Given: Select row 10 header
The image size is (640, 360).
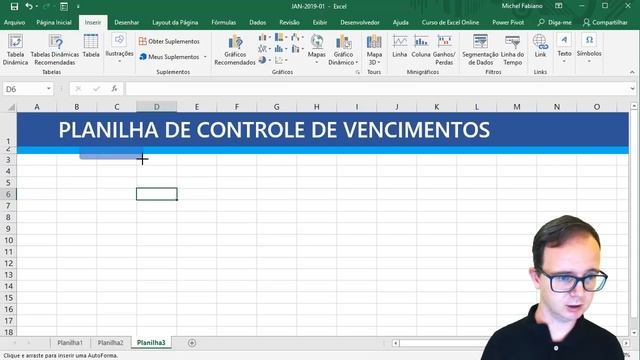Looking at the screenshot, I should (x=9, y=240).
